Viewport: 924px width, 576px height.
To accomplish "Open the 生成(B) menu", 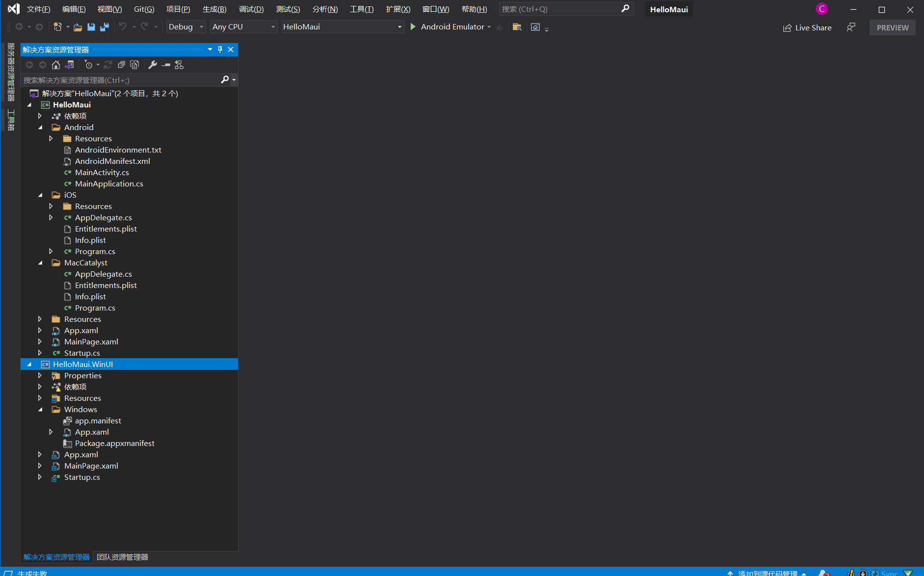I will point(214,9).
